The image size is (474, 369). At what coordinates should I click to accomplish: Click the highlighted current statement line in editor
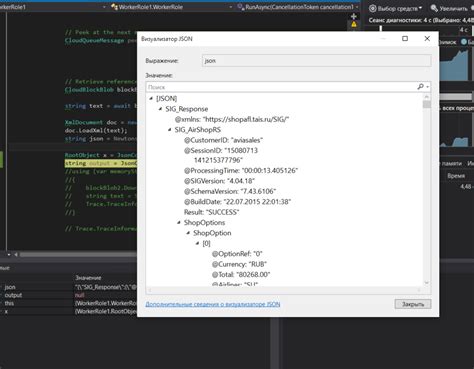[x=100, y=163]
